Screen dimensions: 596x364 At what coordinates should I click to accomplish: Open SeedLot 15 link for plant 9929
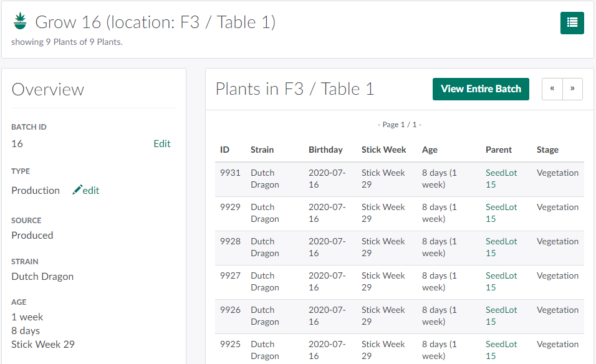point(501,213)
